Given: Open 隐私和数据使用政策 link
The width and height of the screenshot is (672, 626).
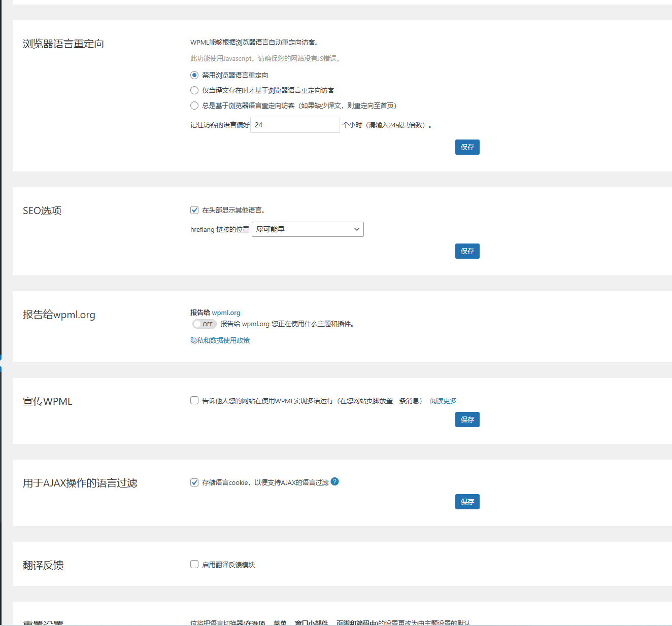Looking at the screenshot, I should click(x=220, y=340).
